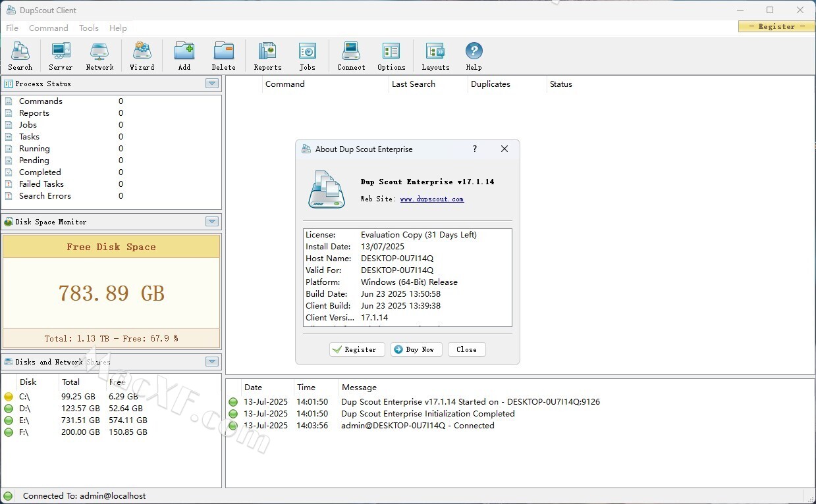This screenshot has width=816, height=504.
Task: Click the Dup Scout logo in About dialog
Action: (x=327, y=189)
